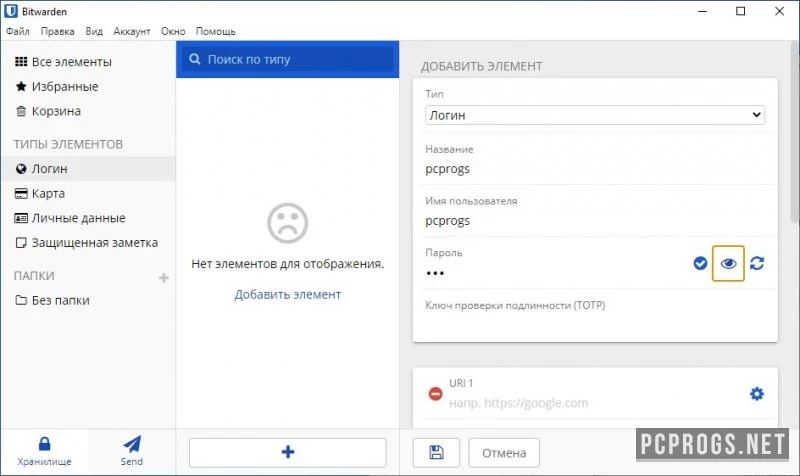800x476 pixels.
Task: Check if password was exposed (checkmark icon)
Action: pyautogui.click(x=701, y=263)
